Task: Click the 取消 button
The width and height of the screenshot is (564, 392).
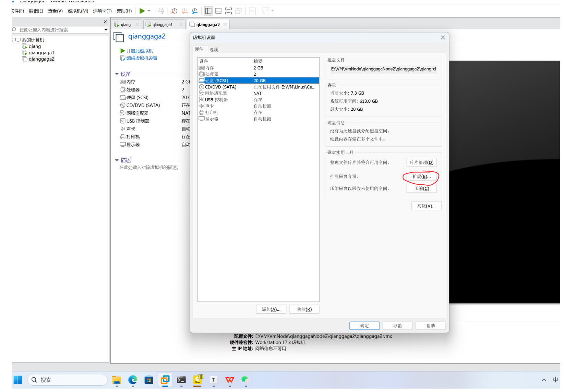Action: (x=397, y=326)
